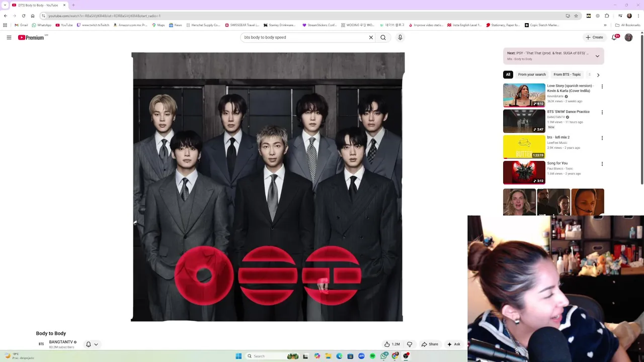Click BTS channel avatar

[41, 344]
